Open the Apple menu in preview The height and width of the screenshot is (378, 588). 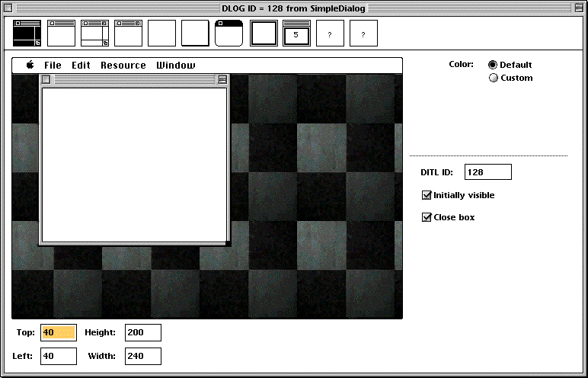[x=30, y=66]
